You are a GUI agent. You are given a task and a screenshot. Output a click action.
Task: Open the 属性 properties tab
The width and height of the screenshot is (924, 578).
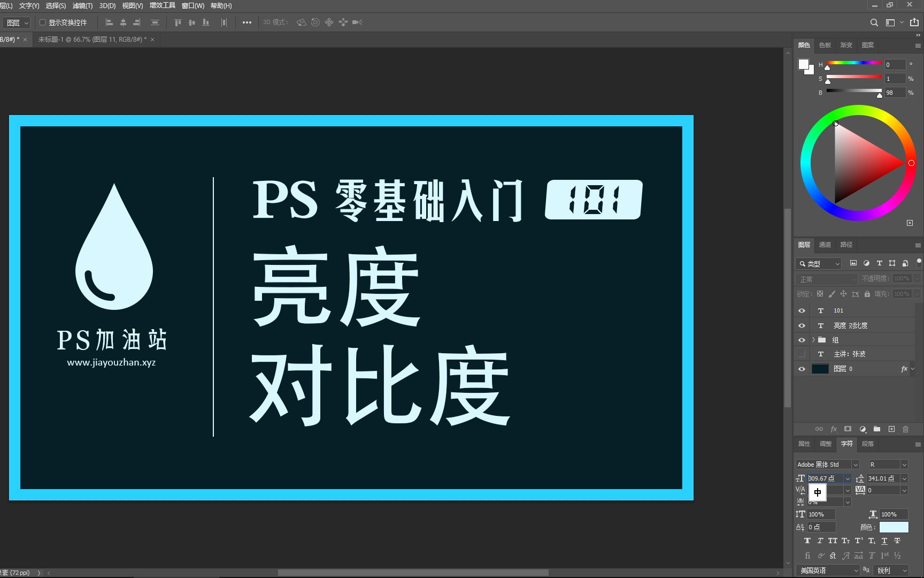click(x=804, y=444)
